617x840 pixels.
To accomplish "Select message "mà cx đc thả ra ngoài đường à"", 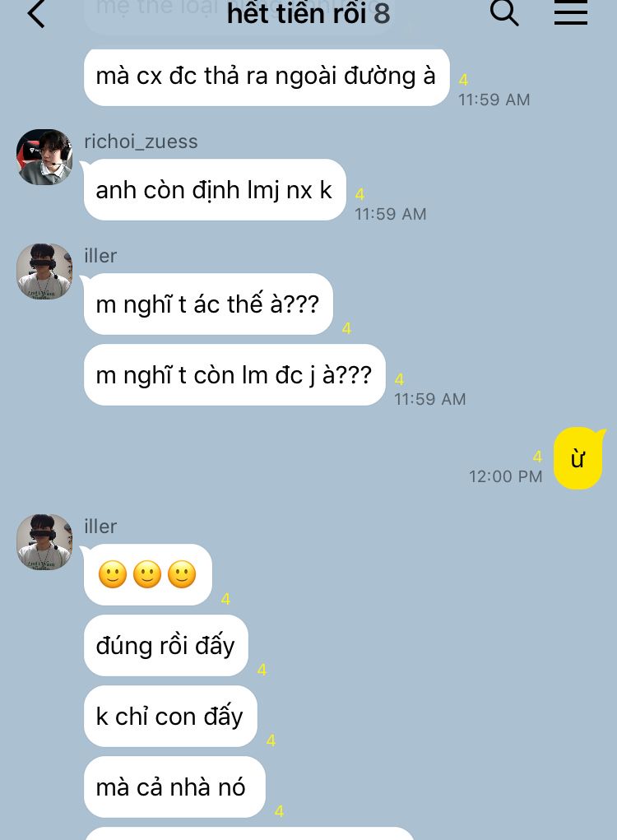I will [x=267, y=77].
